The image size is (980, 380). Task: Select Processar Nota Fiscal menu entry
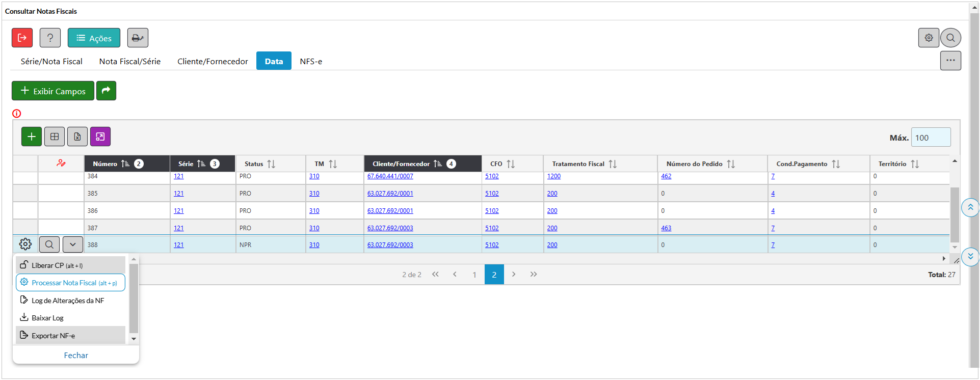70,283
